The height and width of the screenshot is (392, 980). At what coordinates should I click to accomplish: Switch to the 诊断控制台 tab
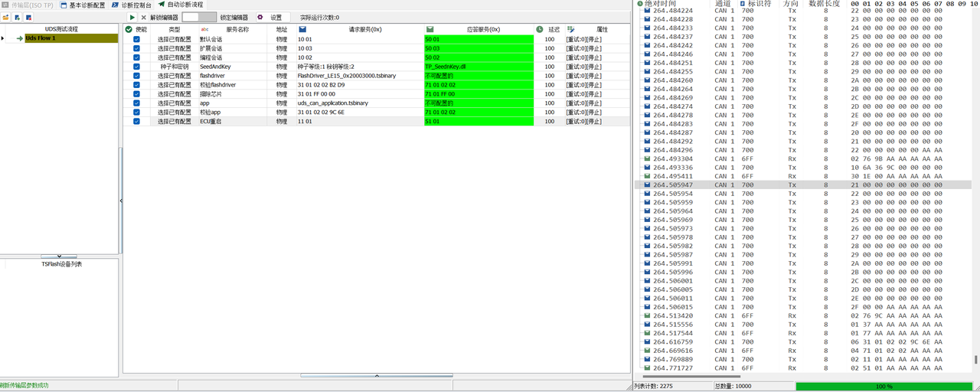click(x=132, y=5)
